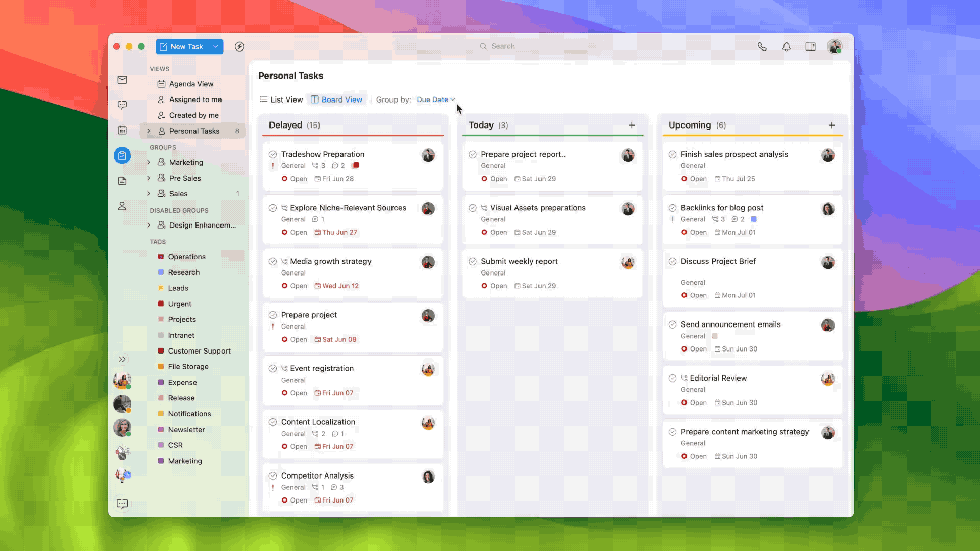Complete the Discuss Project Brief task
The image size is (980, 551).
click(x=673, y=261)
